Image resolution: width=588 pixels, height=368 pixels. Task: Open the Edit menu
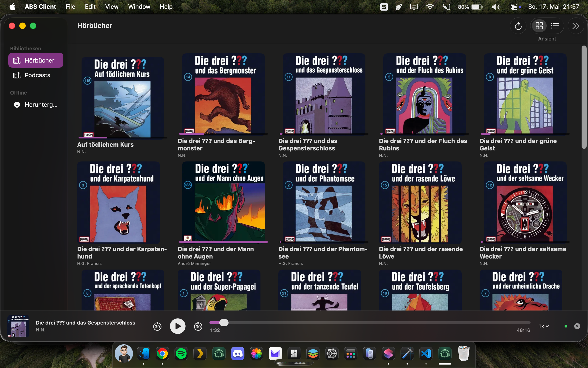[x=90, y=7]
